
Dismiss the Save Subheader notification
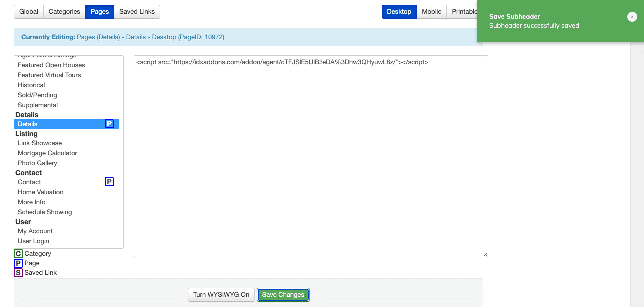tap(632, 16)
